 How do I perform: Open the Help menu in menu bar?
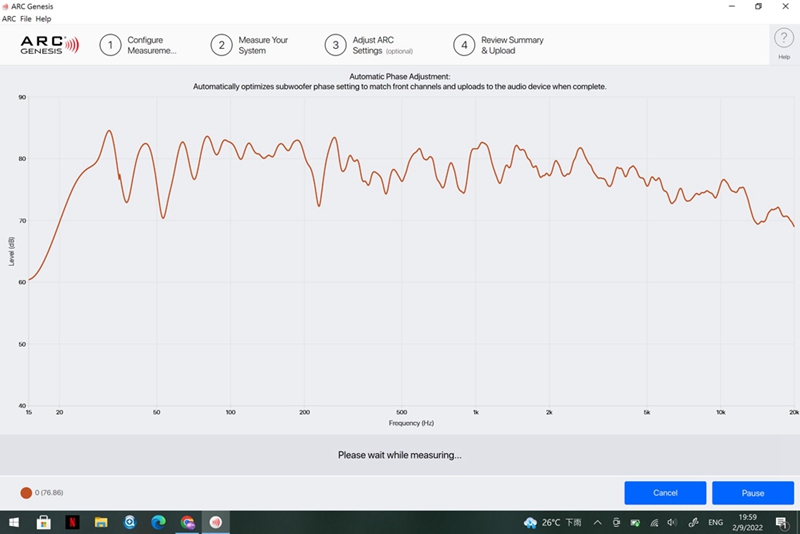click(x=44, y=18)
